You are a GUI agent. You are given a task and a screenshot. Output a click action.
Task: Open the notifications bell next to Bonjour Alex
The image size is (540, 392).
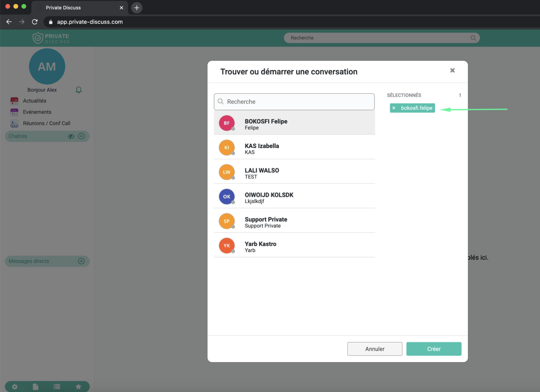tap(78, 90)
